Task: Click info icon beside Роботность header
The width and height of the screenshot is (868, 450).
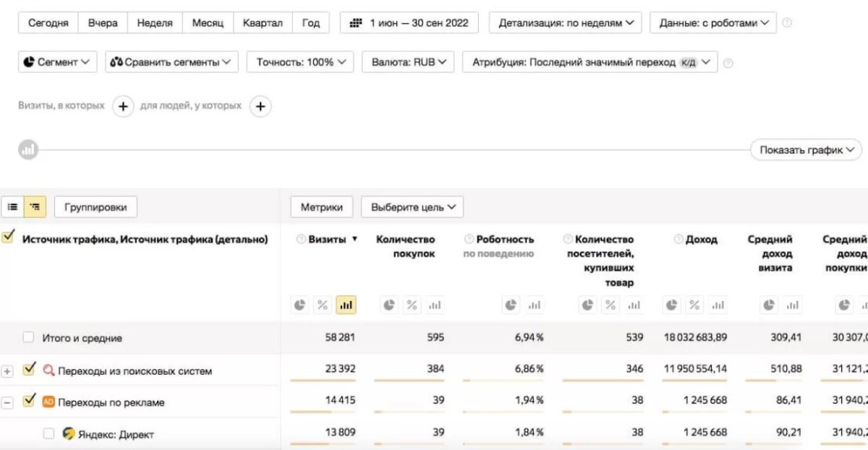Action: (x=469, y=239)
